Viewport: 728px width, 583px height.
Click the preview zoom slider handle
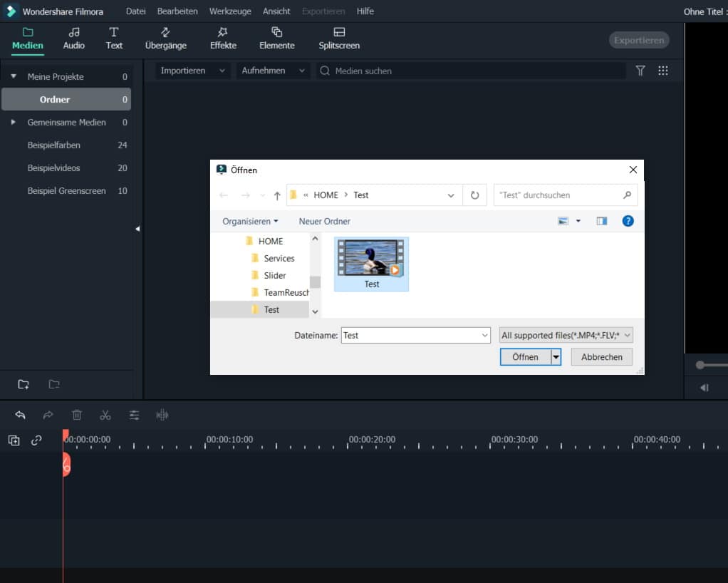(700, 365)
